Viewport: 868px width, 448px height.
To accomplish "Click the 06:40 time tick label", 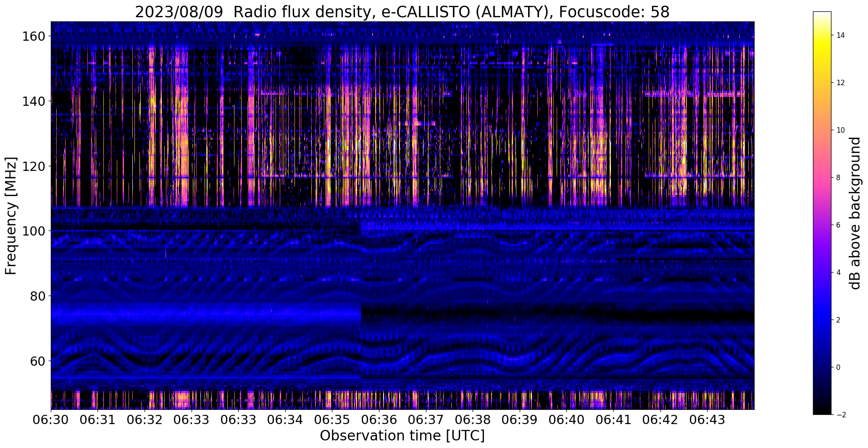I will coord(567,420).
